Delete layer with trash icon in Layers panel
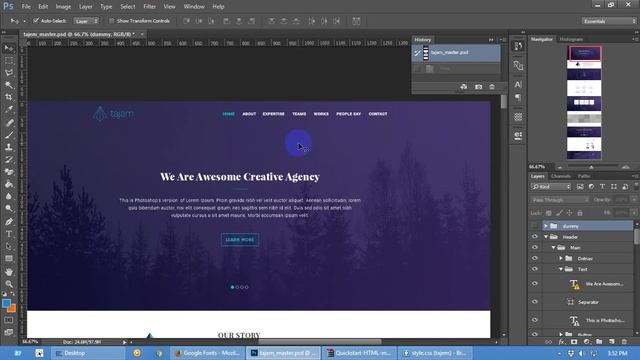Screen dimensions: 640x360 tap(624, 342)
